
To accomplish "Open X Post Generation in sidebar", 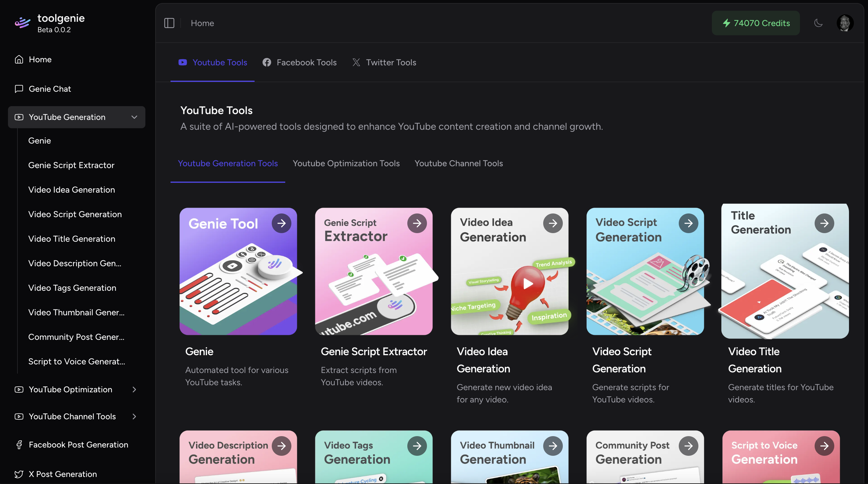I will click(x=76, y=474).
